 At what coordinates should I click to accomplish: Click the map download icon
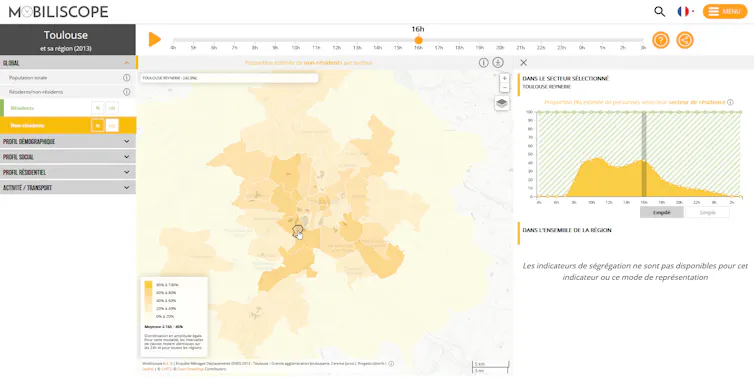498,63
